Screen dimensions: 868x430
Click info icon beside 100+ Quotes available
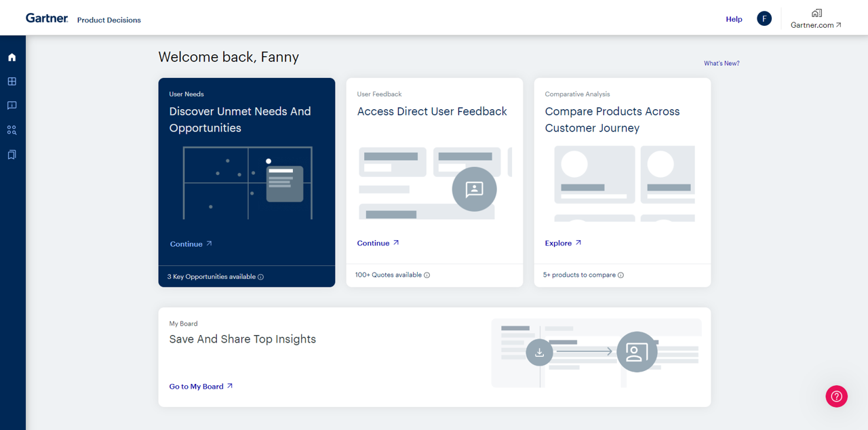427,275
